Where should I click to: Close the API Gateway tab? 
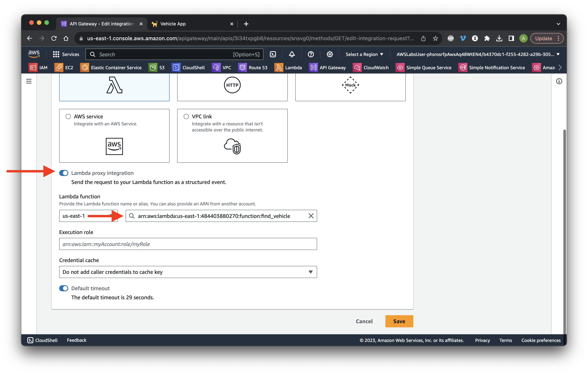coord(141,24)
